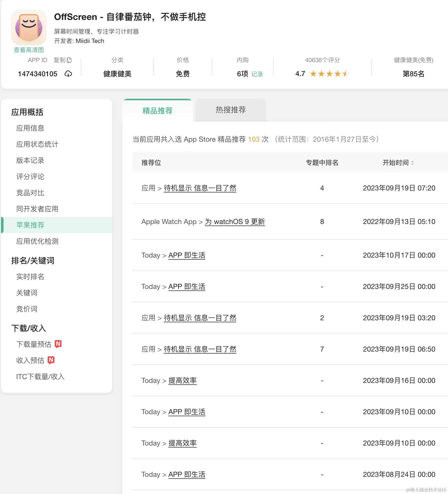This screenshot has width=448, height=494.
Task: Click the cloud download icon next to 1474340105
Action: [68, 74]
